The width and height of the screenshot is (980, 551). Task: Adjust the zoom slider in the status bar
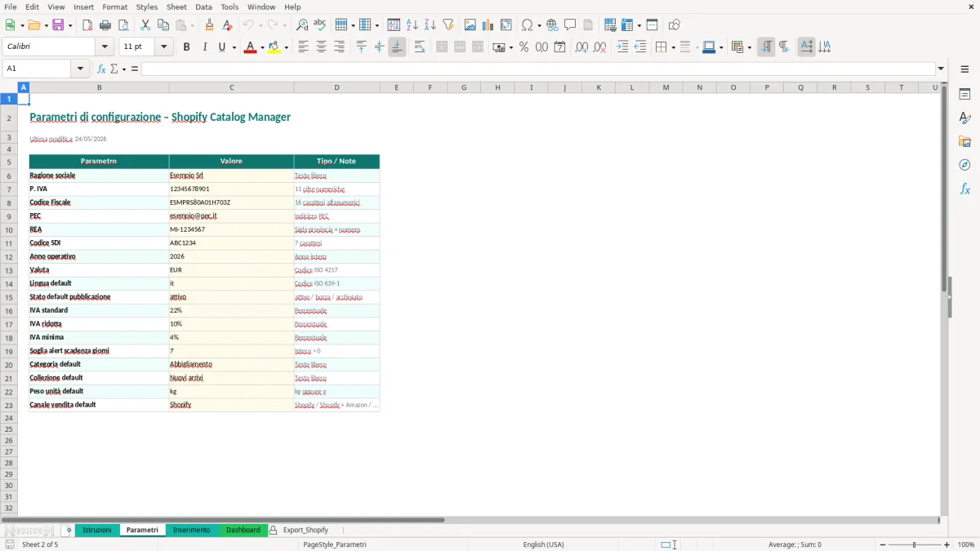pyautogui.click(x=914, y=544)
